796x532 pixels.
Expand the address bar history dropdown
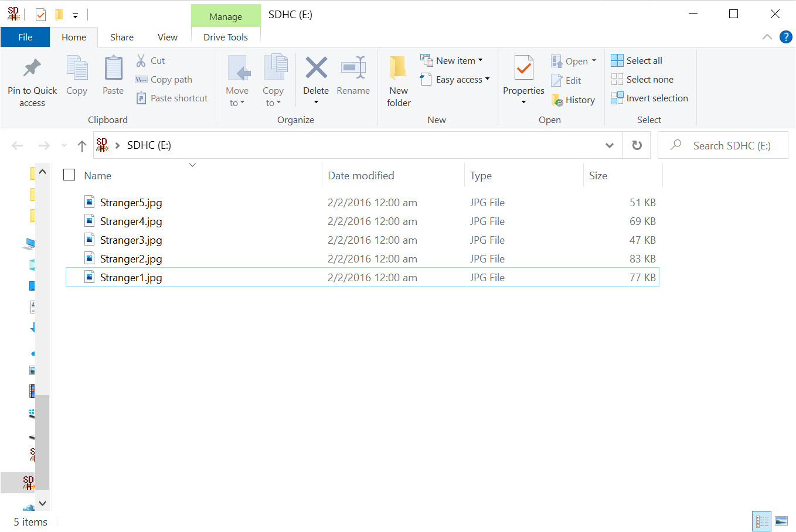(x=610, y=145)
